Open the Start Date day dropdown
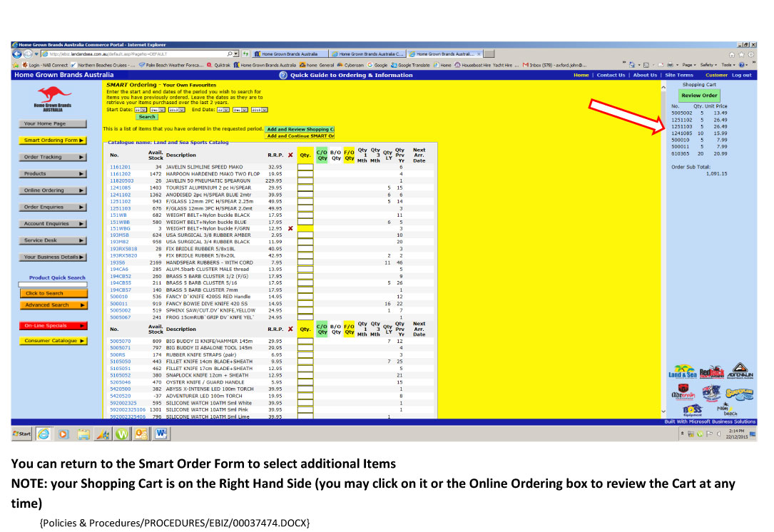 point(140,110)
